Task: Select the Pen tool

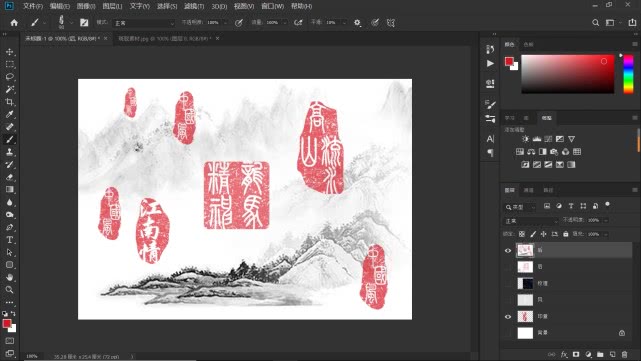Action: (9, 227)
